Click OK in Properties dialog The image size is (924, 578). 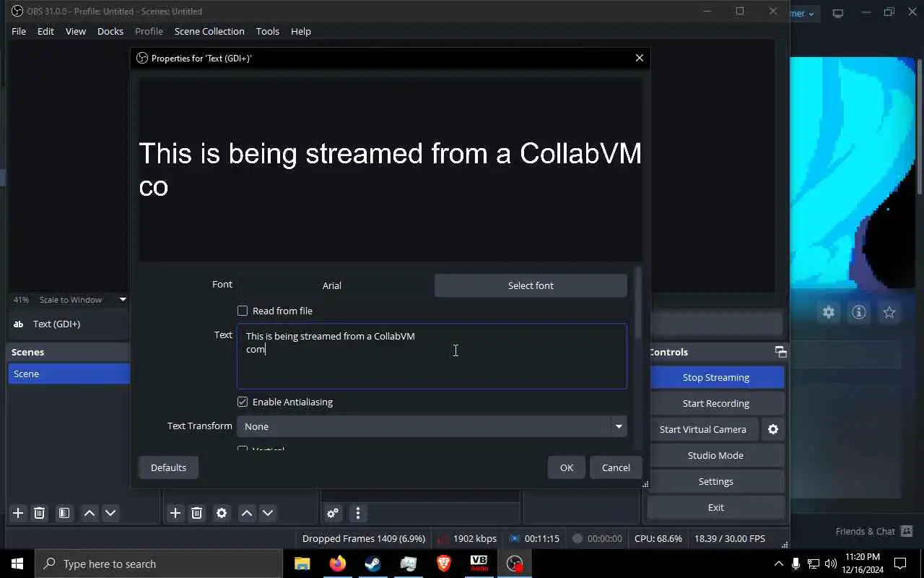(567, 467)
